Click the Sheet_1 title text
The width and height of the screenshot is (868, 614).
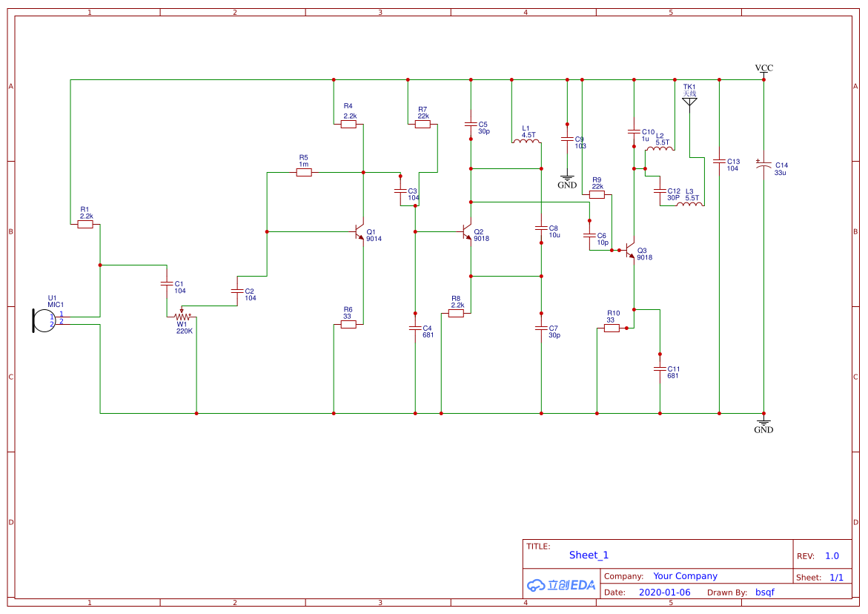(589, 555)
